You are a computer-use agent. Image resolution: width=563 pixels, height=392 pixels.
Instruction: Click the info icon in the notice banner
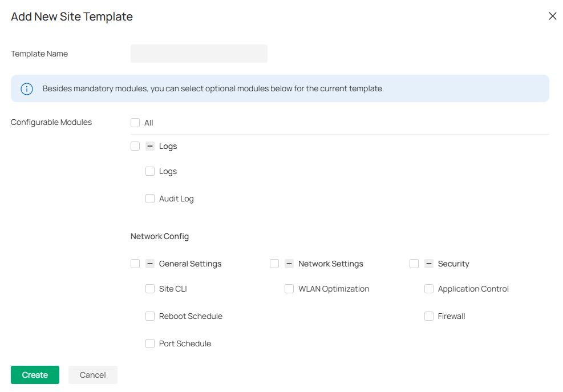click(x=26, y=88)
